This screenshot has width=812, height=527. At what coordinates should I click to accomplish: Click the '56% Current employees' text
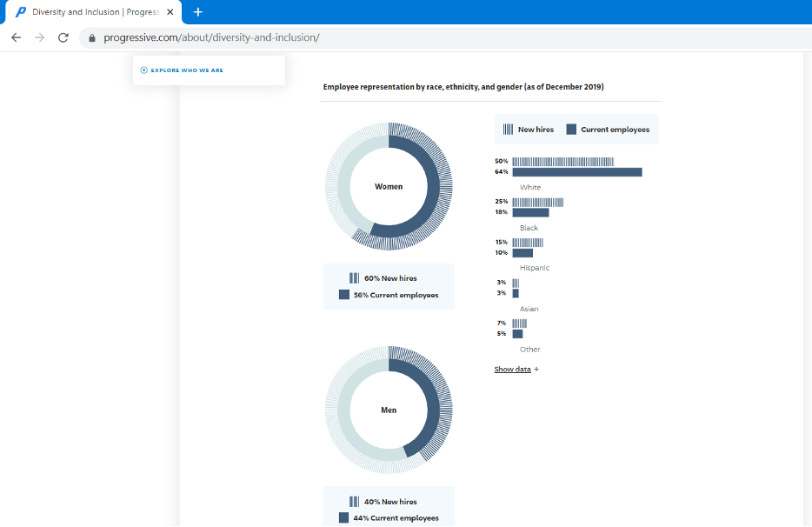pos(396,295)
